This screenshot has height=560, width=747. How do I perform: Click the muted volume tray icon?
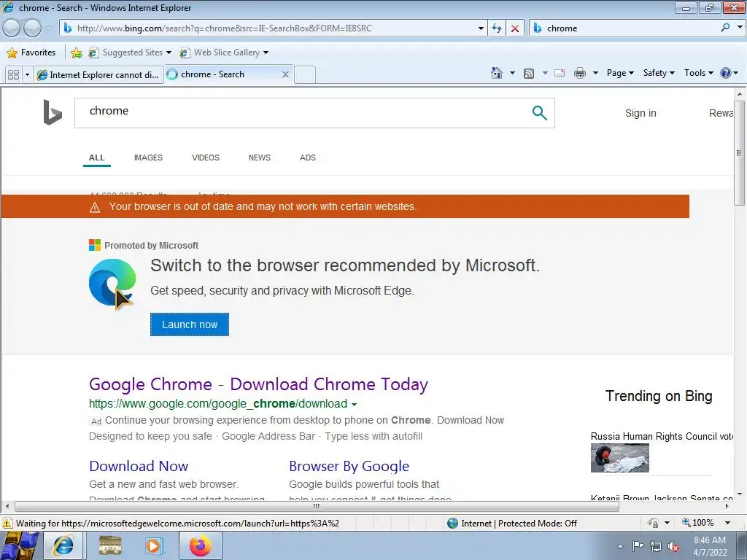(673, 546)
